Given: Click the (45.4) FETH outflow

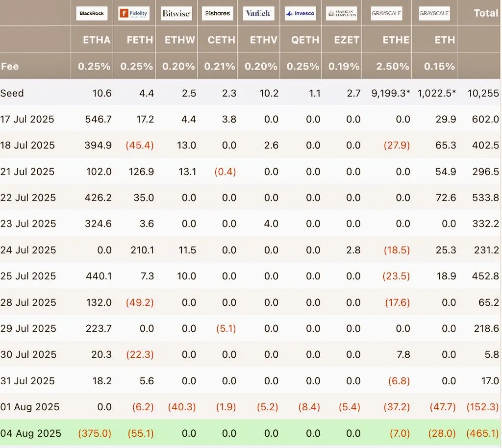Looking at the screenshot, I should [x=140, y=145].
